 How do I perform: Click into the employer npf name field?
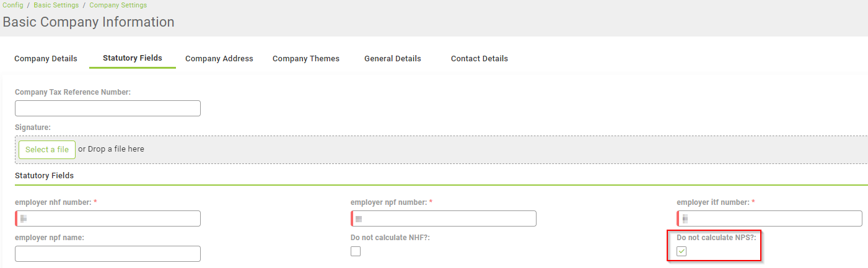coord(108,254)
